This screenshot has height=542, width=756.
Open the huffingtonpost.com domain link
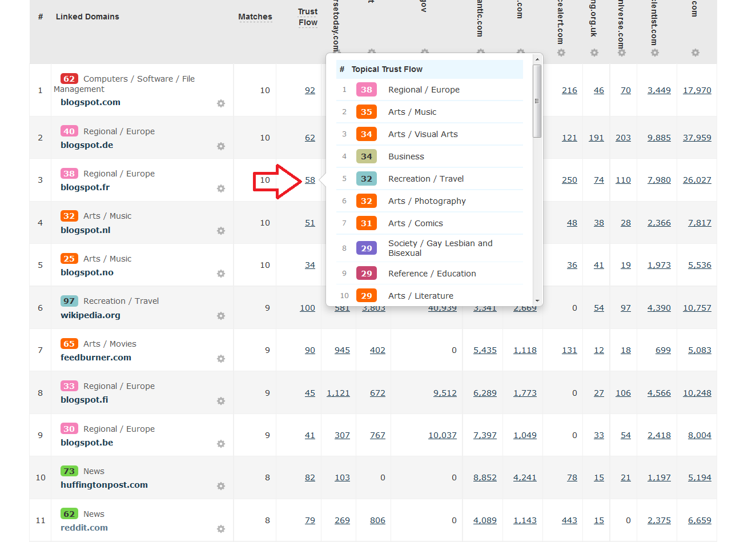coord(104,485)
